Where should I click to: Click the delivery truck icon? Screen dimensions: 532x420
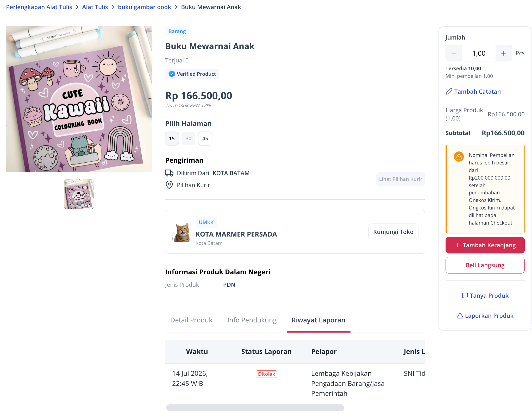pos(169,173)
